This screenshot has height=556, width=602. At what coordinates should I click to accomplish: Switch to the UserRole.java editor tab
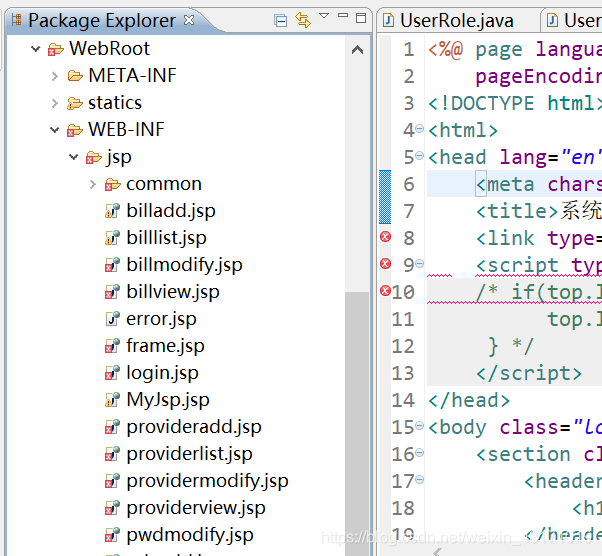456,20
